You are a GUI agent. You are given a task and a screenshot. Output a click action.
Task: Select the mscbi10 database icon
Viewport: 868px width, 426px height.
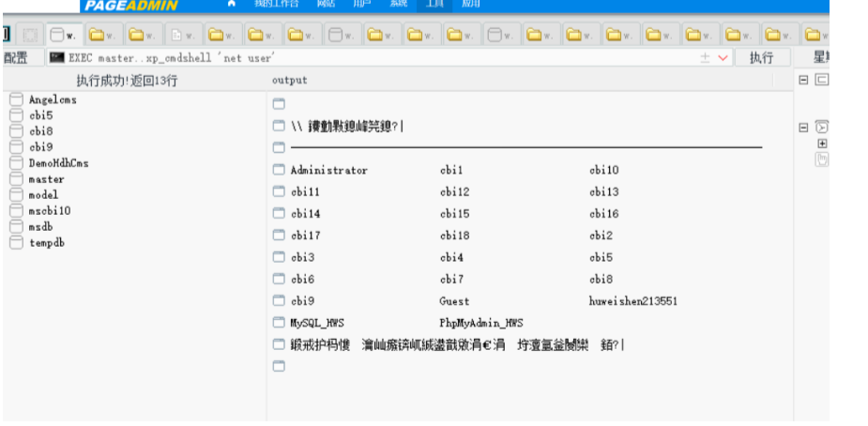17,211
